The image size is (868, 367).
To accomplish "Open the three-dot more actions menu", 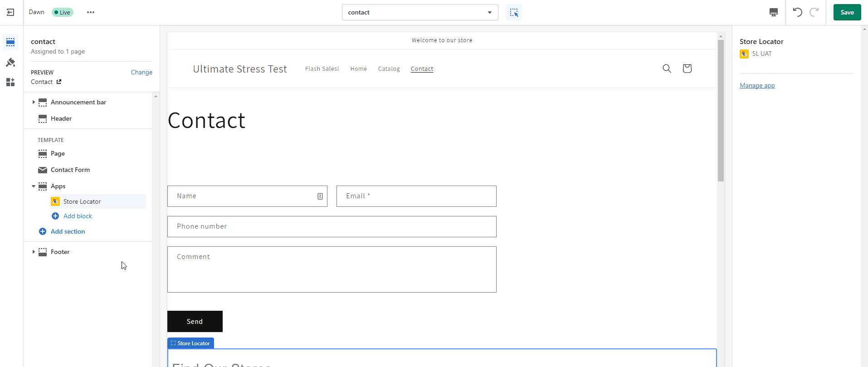I will point(91,12).
